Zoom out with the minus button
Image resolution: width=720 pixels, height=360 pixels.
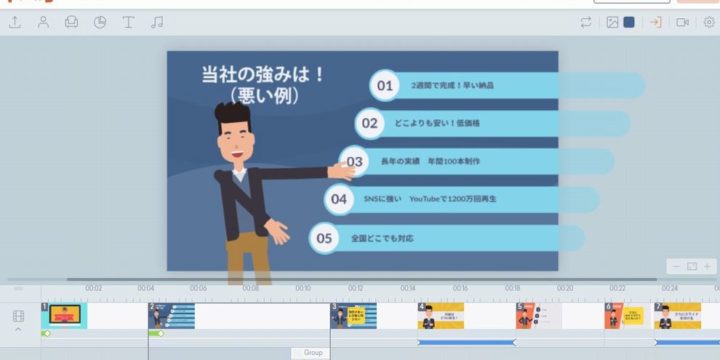point(676,266)
